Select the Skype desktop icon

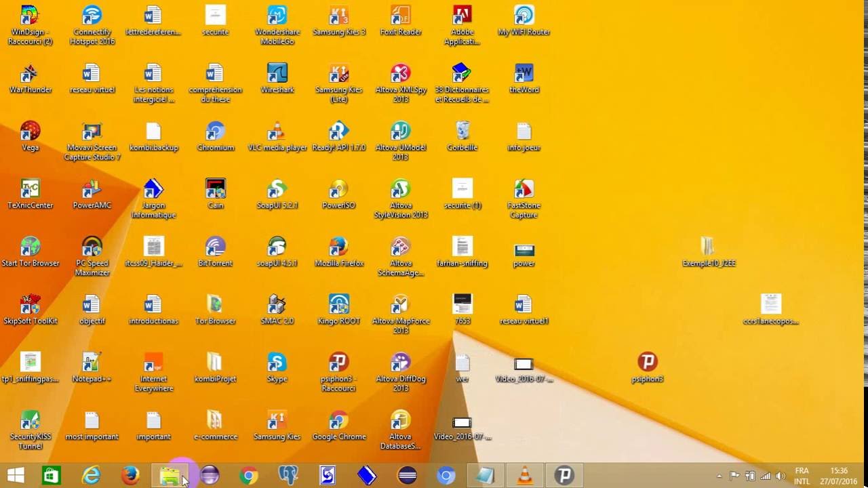277,367
